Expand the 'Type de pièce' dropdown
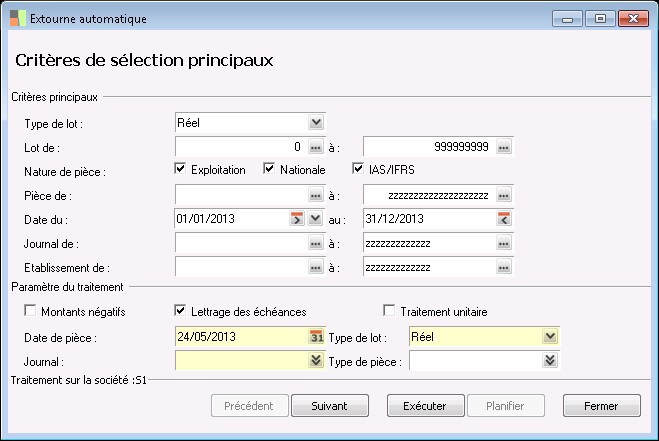659x441 pixels. 549,360
